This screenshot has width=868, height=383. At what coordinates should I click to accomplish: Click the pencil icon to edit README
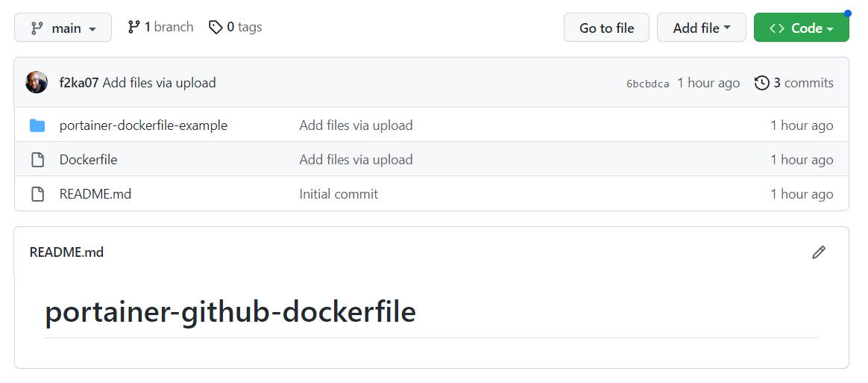[x=819, y=252]
